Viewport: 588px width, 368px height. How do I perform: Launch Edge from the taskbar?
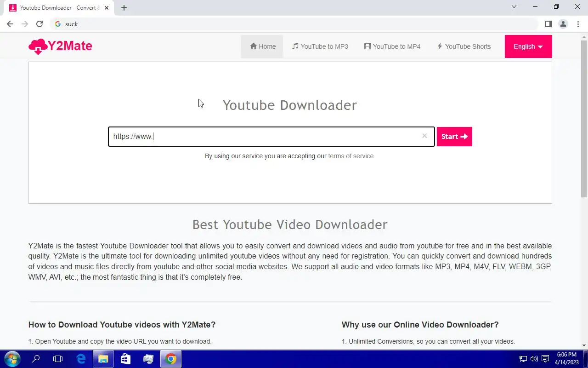pos(81,359)
